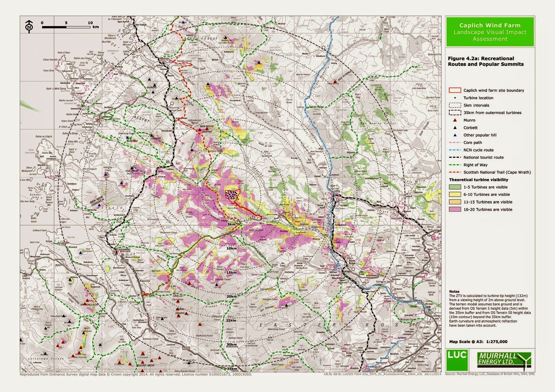Click the map scale bar
555x392 pixels.
tap(66, 26)
